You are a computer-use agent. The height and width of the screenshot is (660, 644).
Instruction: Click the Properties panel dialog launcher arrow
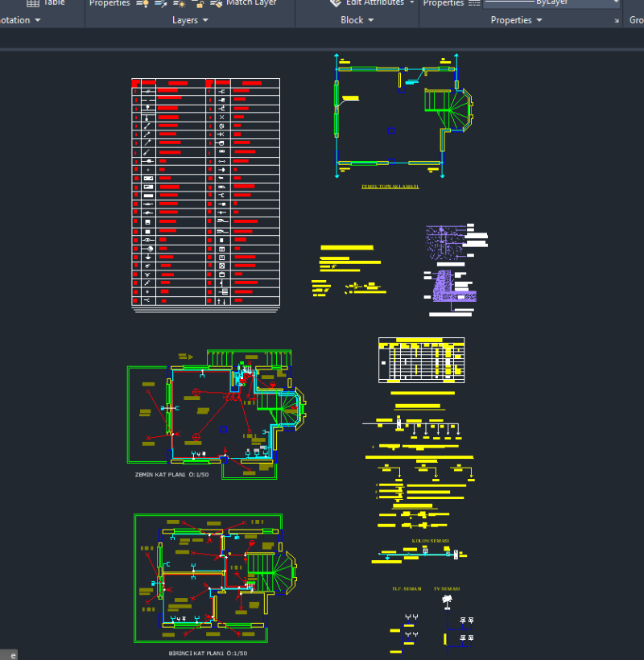click(x=616, y=20)
